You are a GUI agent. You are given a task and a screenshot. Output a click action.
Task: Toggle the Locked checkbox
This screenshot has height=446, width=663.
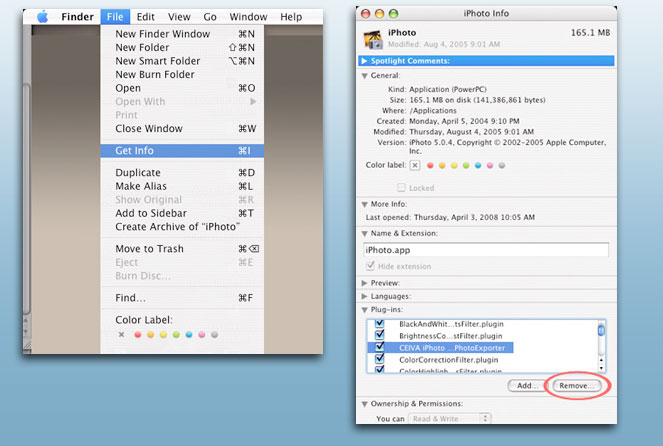(401, 187)
